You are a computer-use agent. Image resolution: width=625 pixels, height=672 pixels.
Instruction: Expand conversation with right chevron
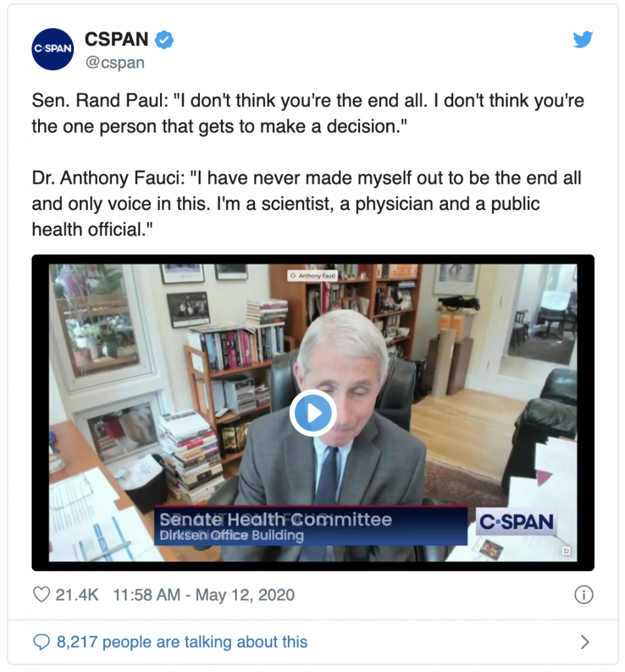point(585,642)
